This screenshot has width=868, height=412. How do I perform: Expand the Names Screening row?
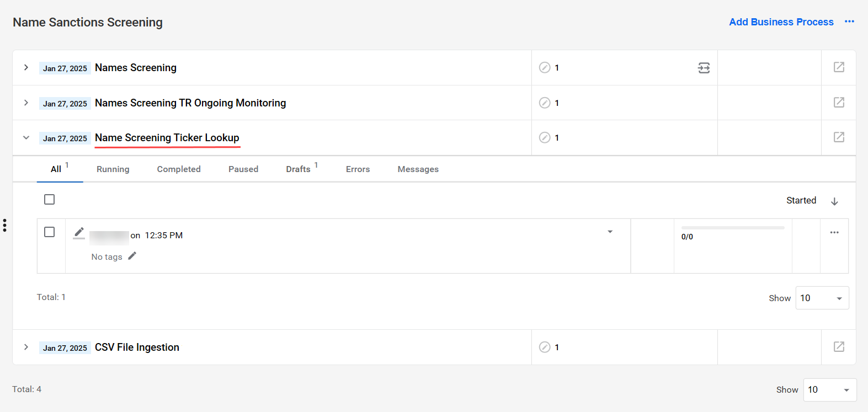[26, 67]
